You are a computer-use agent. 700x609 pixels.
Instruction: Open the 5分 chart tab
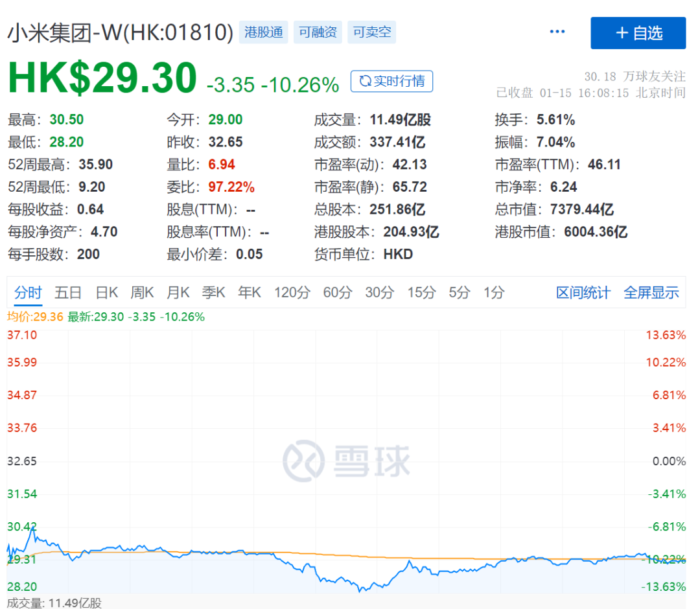pos(460,293)
